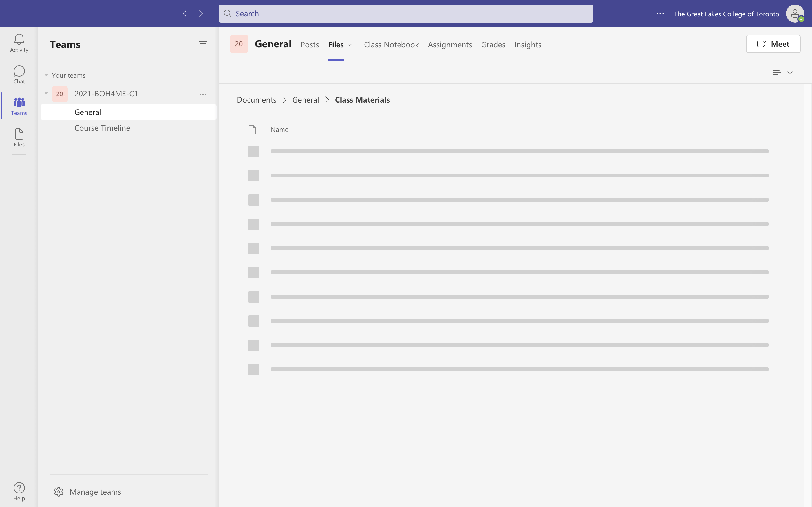This screenshot has width=812, height=507.
Task: Go back with the left arrow
Action: [x=185, y=14]
